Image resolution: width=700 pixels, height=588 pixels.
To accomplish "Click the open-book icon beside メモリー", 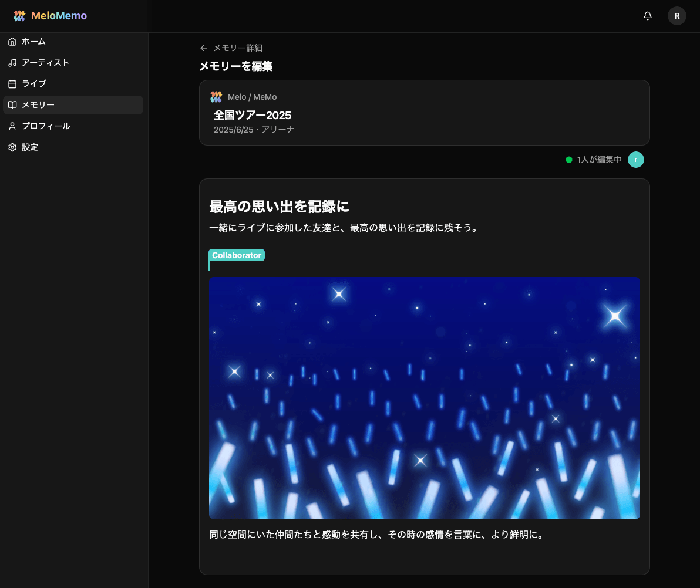I will (x=12, y=104).
